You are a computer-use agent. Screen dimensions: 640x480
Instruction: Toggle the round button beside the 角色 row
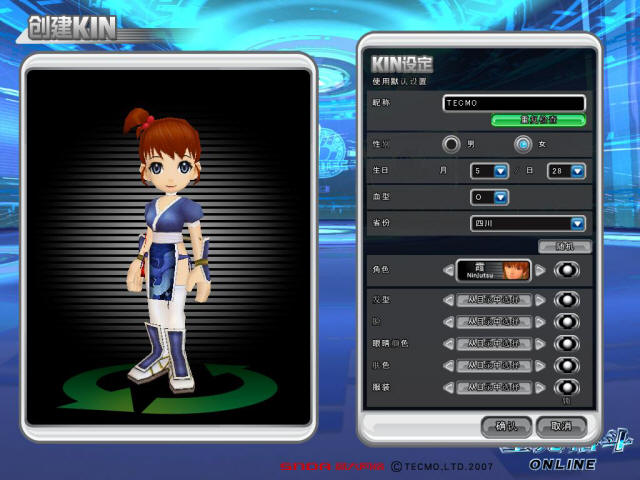point(567,270)
